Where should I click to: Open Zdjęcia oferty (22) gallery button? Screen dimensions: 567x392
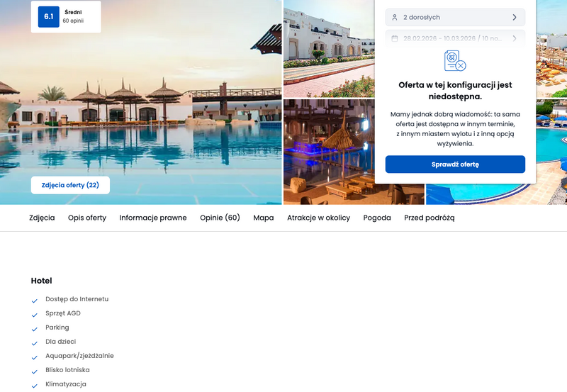(70, 185)
